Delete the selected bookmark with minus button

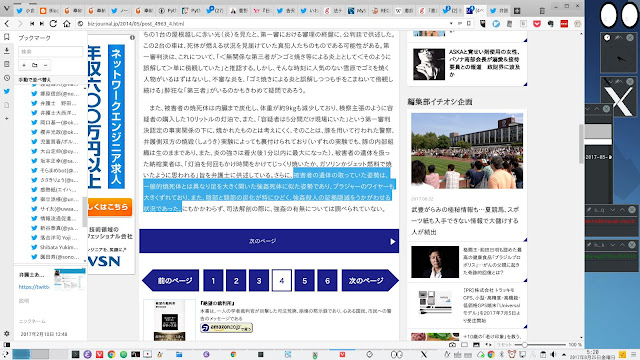pos(45,65)
